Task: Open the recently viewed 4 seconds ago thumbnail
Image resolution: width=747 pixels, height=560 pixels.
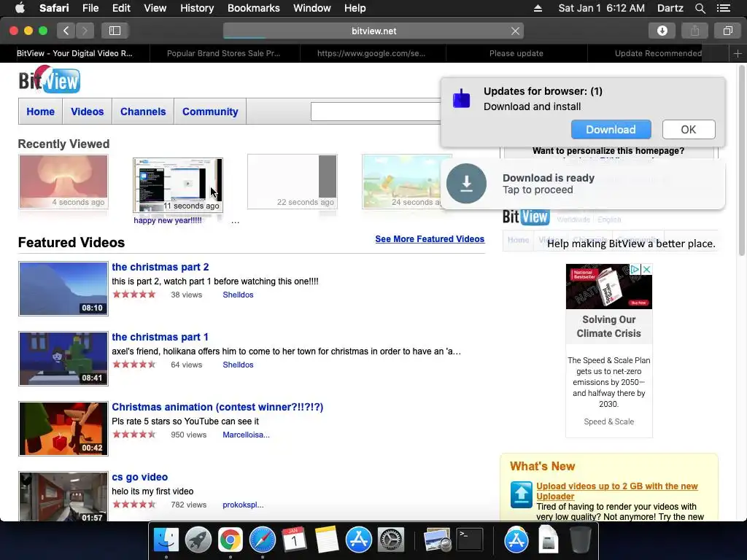Action: [x=63, y=182]
